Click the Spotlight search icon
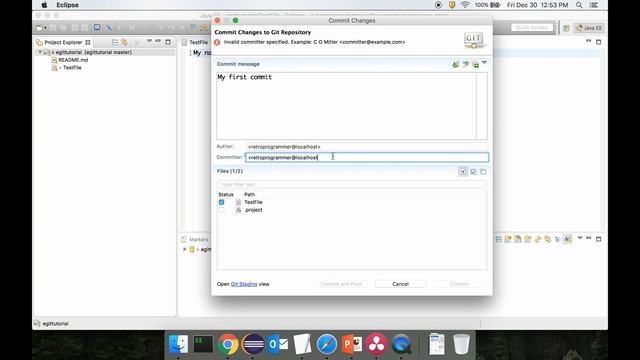 (x=579, y=5)
